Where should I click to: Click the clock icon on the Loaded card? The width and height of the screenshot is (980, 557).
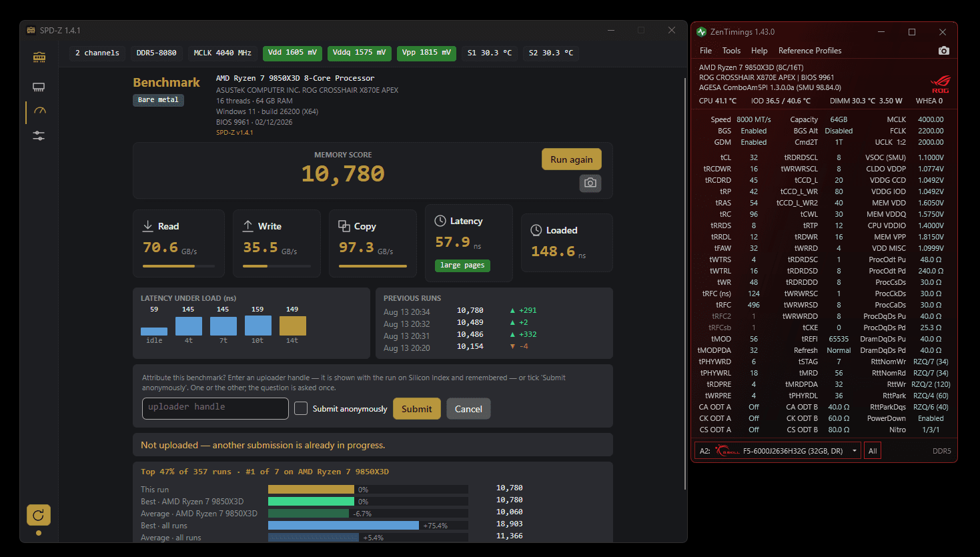tap(536, 230)
